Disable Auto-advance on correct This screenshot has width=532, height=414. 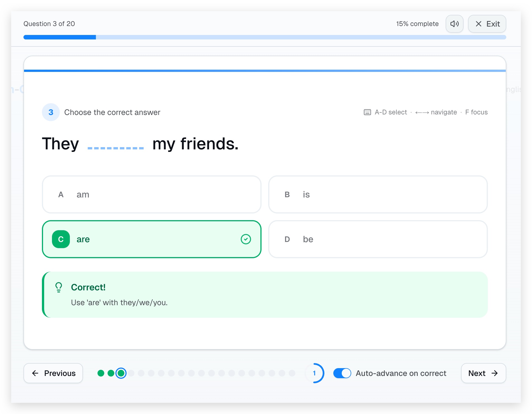click(x=342, y=373)
